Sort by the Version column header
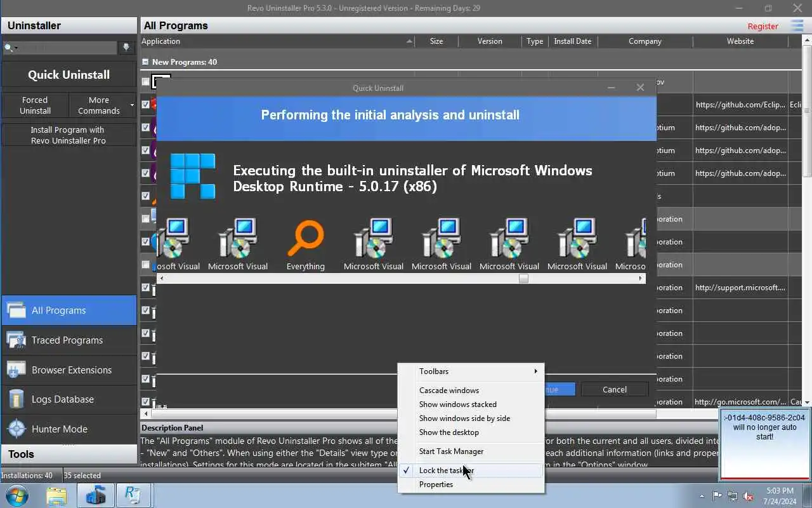Viewport: 812px width, 508px height. point(490,41)
